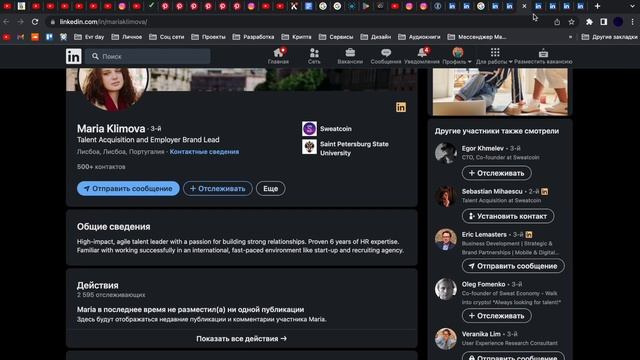
Task: Click Показать все действия
Action: tap(241, 339)
